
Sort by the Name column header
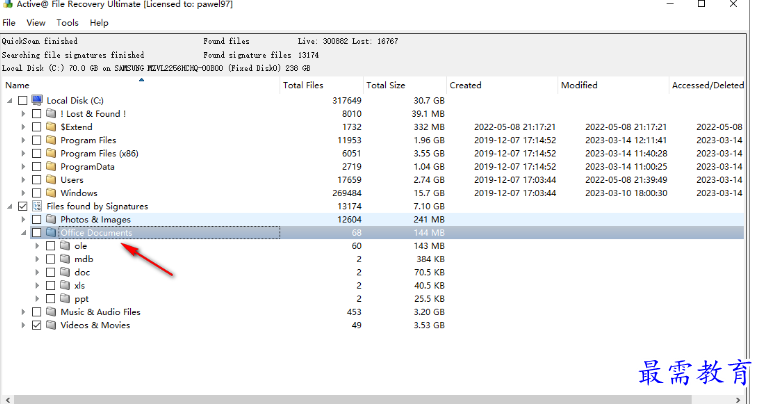[141, 85]
